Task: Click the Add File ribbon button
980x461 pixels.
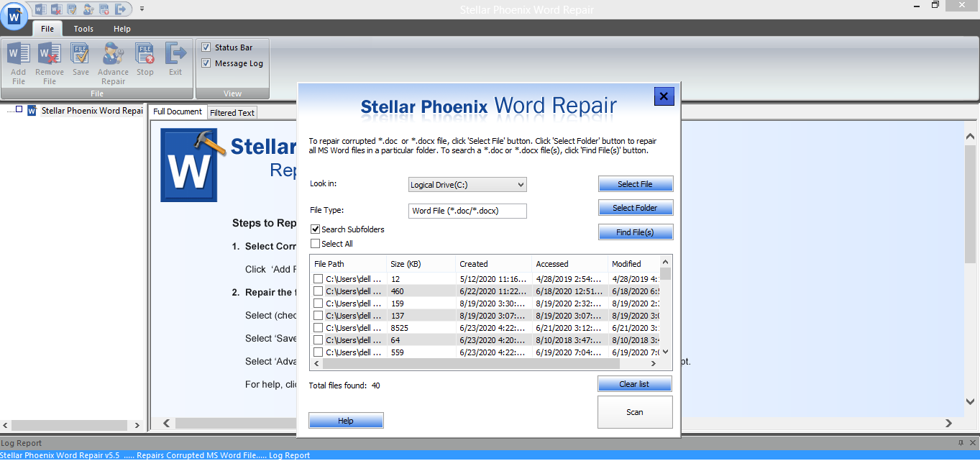Action: click(19, 63)
